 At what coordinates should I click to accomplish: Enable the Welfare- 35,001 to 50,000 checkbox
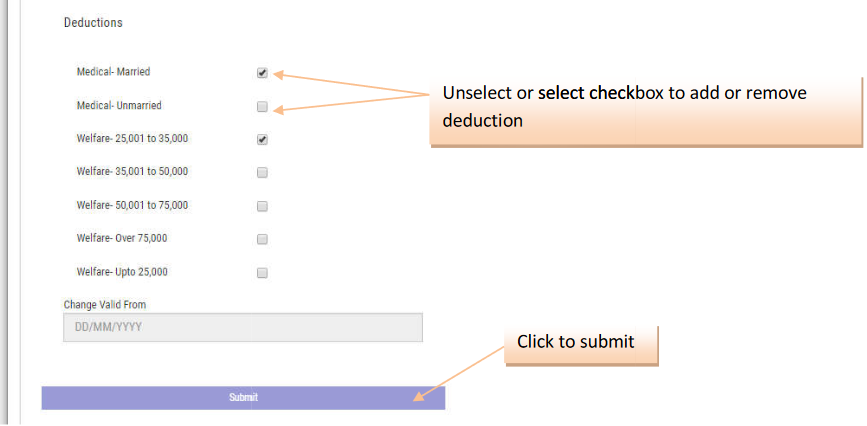point(262,172)
